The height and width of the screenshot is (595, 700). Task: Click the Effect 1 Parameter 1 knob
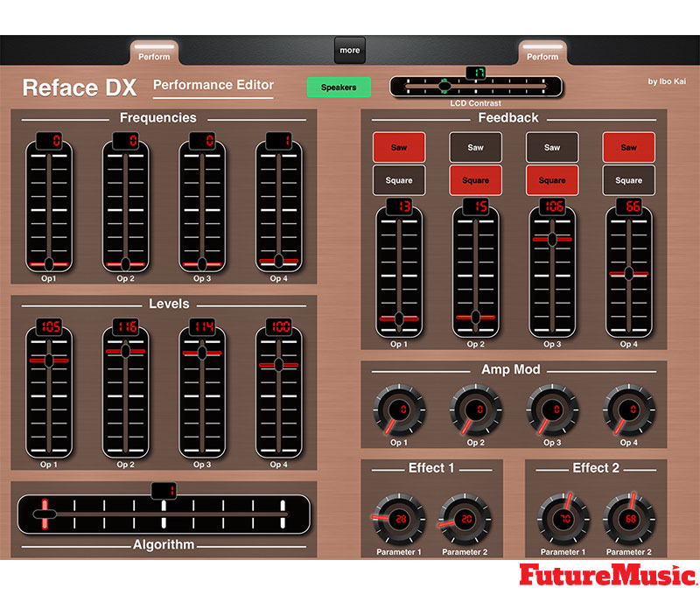point(399,520)
